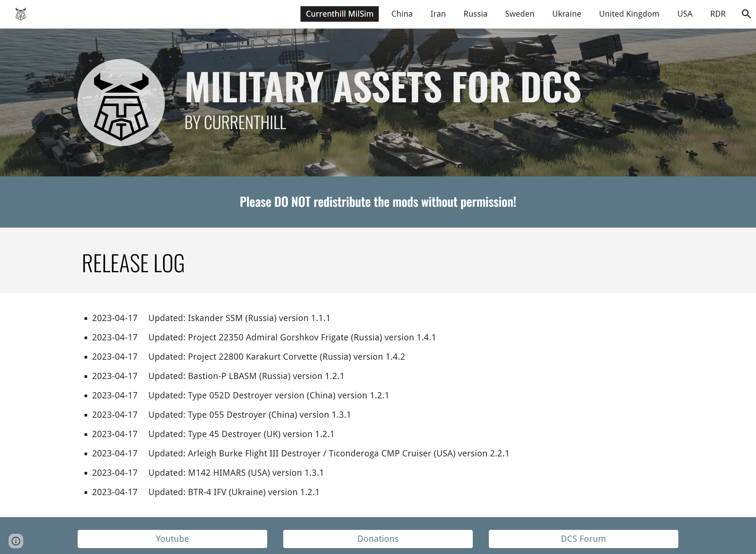Click the M142 HIMARS log entry
This screenshot has height=554, width=756.
208,473
